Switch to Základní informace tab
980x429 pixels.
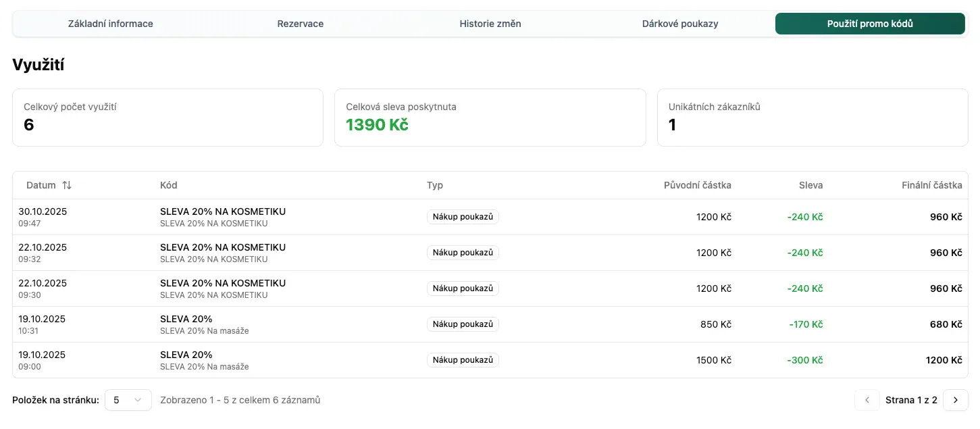[110, 24]
